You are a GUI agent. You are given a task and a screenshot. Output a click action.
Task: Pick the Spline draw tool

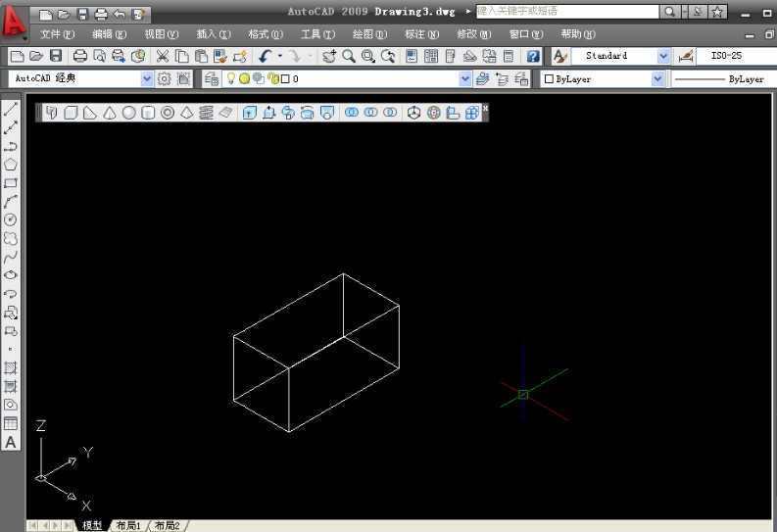point(11,257)
